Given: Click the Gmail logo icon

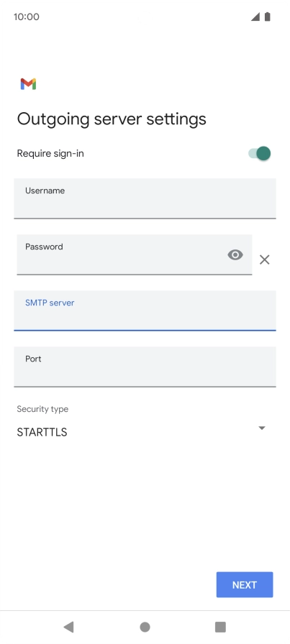Looking at the screenshot, I should [x=28, y=84].
